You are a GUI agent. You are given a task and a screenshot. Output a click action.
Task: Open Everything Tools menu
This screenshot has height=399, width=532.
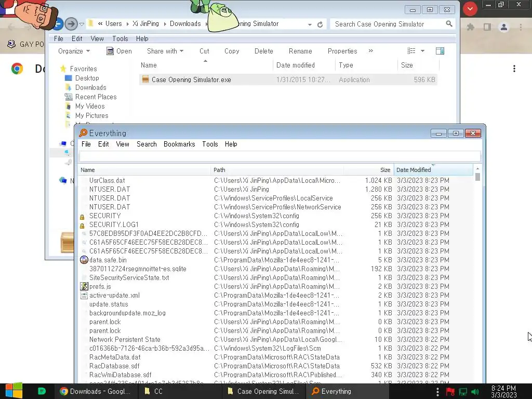[x=210, y=144]
